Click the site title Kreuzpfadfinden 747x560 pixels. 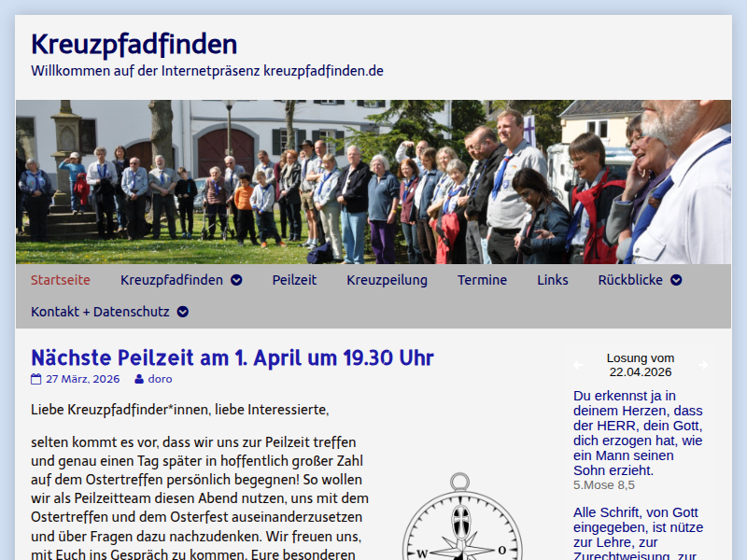[x=134, y=44]
